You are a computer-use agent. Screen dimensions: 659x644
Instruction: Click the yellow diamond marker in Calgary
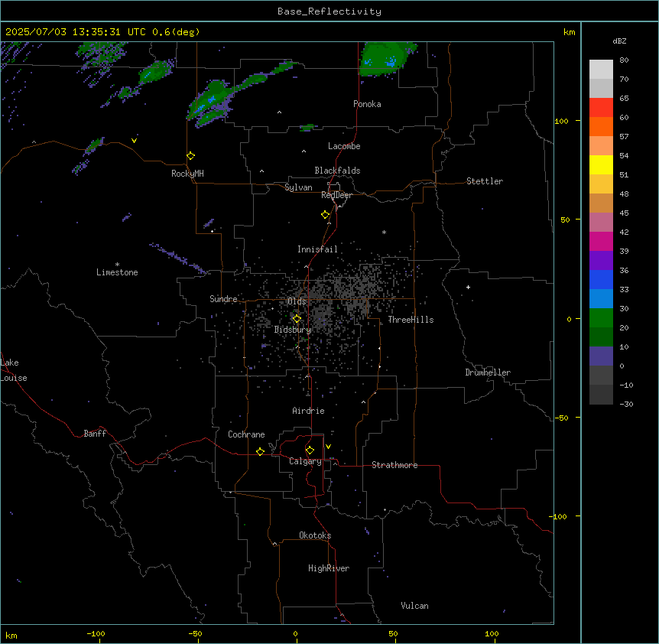[x=310, y=450]
